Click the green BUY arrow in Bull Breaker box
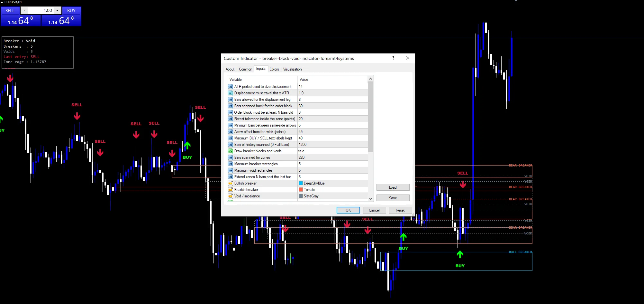The height and width of the screenshot is (304, 644). pos(460,254)
